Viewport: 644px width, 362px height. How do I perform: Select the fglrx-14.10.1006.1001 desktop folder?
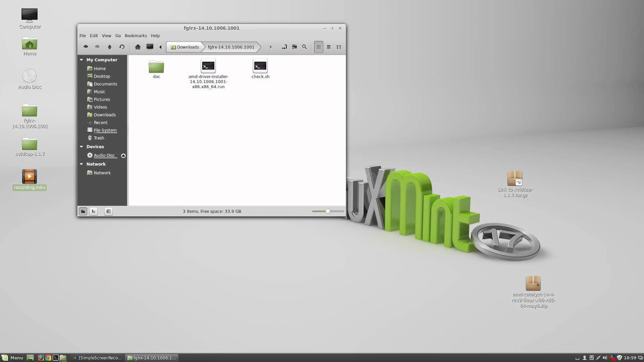coord(30,117)
